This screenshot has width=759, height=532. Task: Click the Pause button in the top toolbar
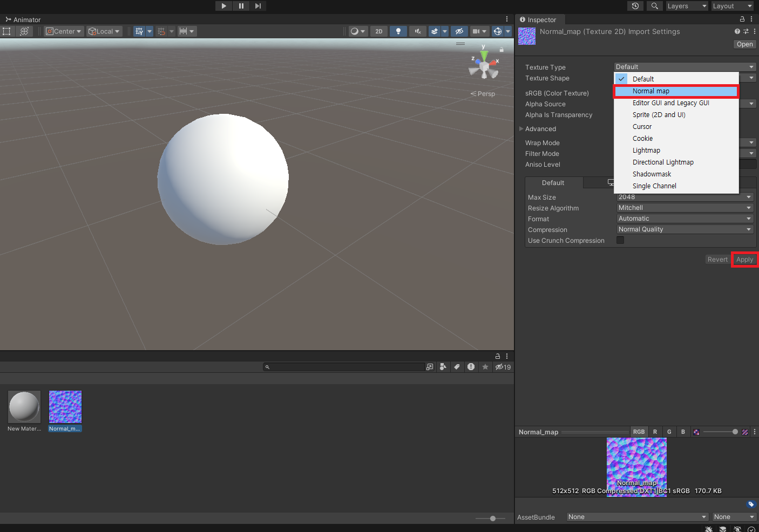241,6
